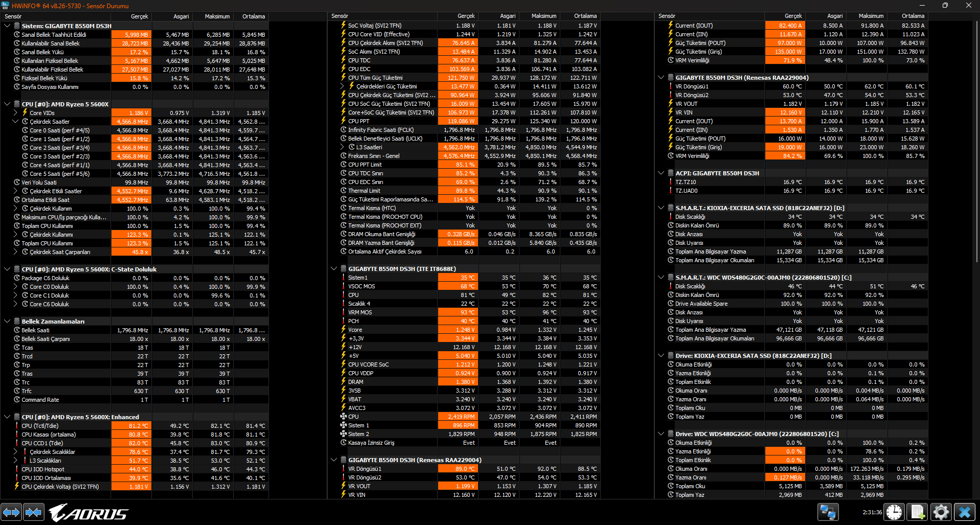Click the icon beside Kasaya İzinsiz Giriş
The width and height of the screenshot is (980, 525).
344,443
